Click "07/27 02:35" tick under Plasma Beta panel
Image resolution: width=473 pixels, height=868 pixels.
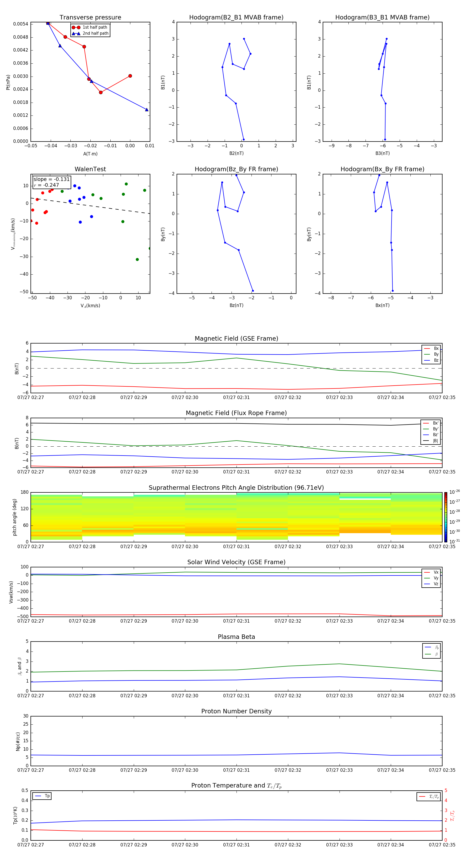(x=442, y=695)
